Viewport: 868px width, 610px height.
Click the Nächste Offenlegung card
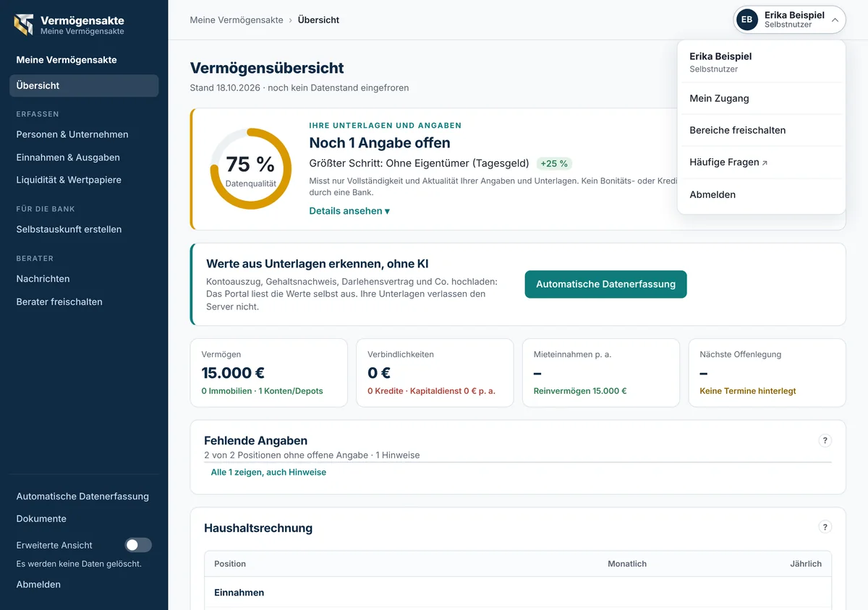(767, 373)
